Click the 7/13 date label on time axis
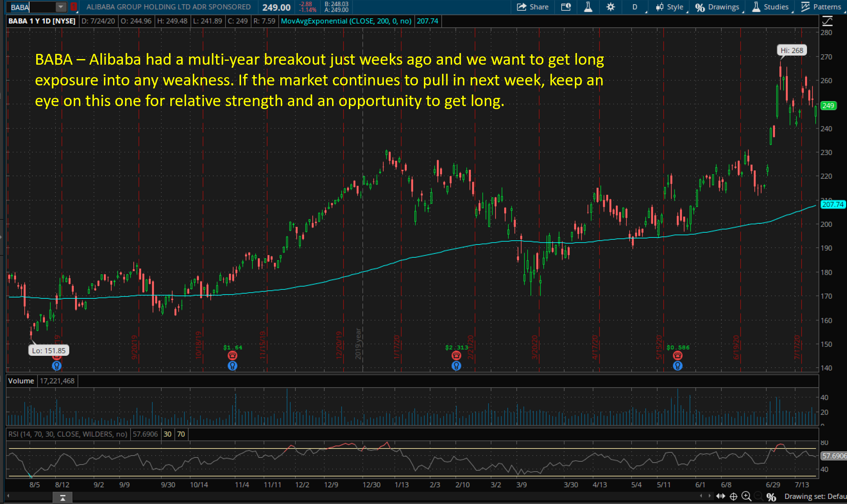847x504 pixels. (802, 485)
